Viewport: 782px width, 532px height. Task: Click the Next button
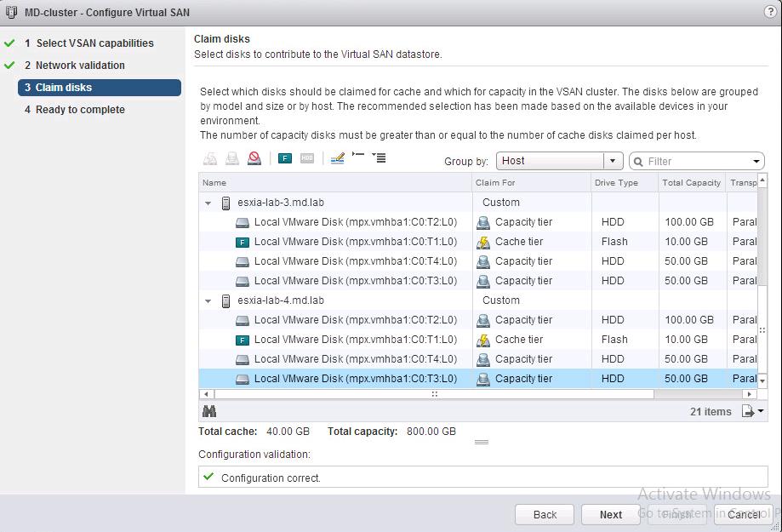[x=610, y=514]
